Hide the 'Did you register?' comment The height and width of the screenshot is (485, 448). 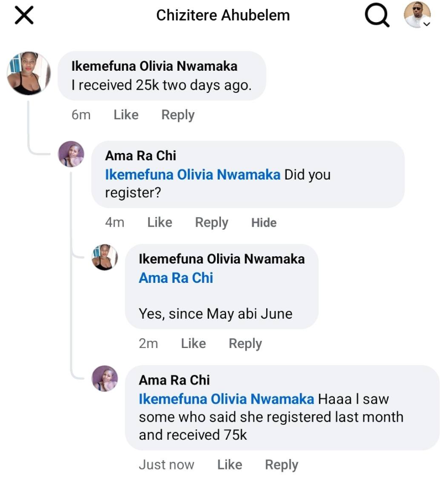coord(263,223)
